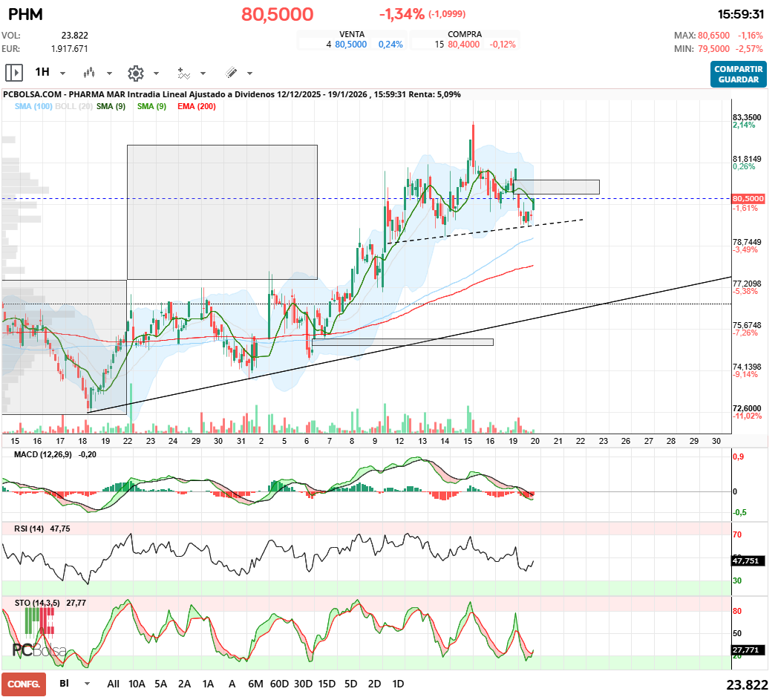
Task: Select the 30D time range
Action: coord(303,684)
